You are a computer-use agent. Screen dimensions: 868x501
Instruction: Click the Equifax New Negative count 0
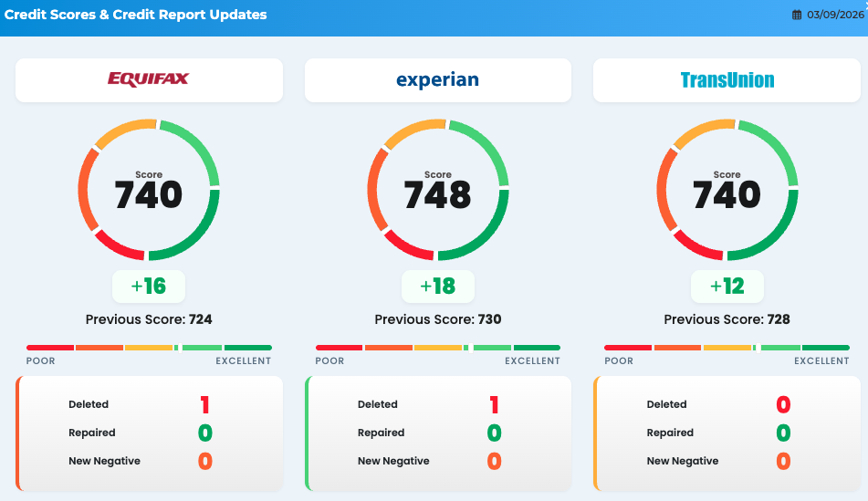(x=204, y=461)
